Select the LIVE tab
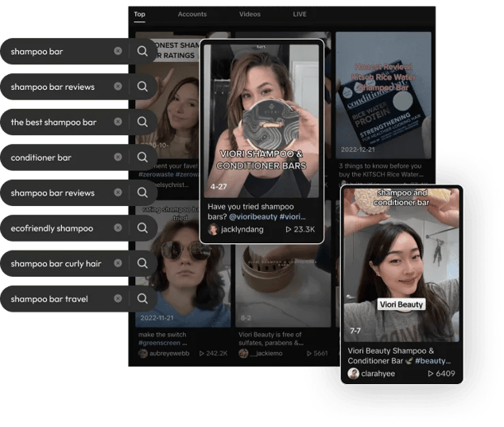This screenshot has height=427, width=504. point(300,14)
